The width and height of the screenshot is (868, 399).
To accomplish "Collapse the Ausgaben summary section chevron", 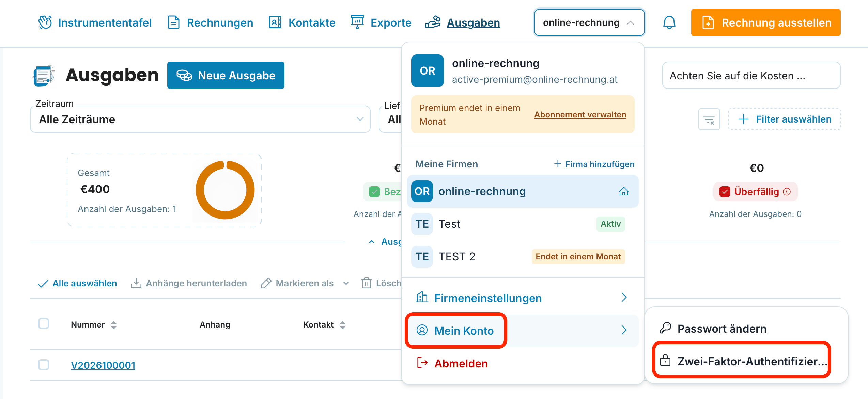I will (372, 242).
